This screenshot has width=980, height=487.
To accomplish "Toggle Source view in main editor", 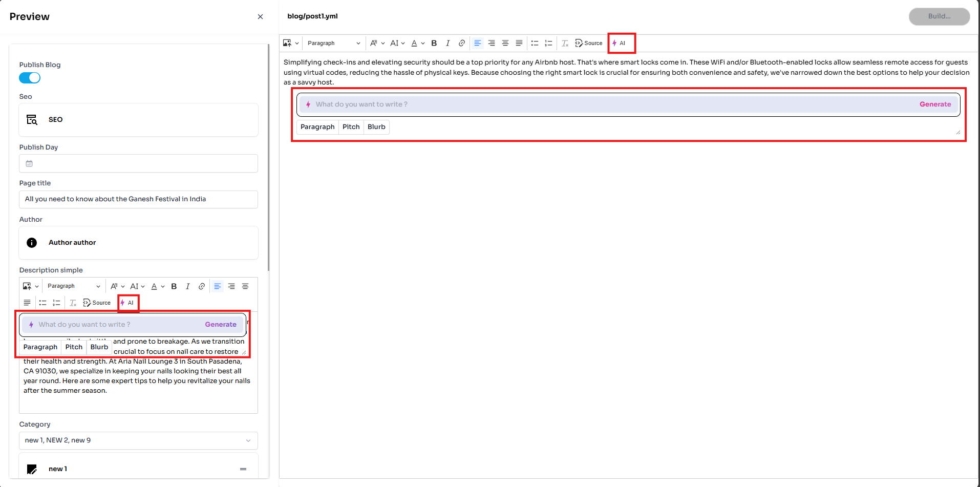I will click(x=589, y=43).
